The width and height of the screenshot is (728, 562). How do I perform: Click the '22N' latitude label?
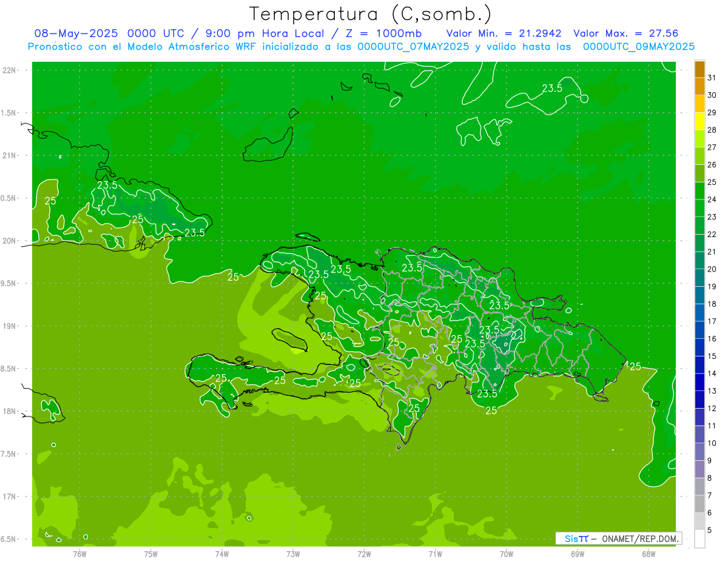[x=10, y=70]
